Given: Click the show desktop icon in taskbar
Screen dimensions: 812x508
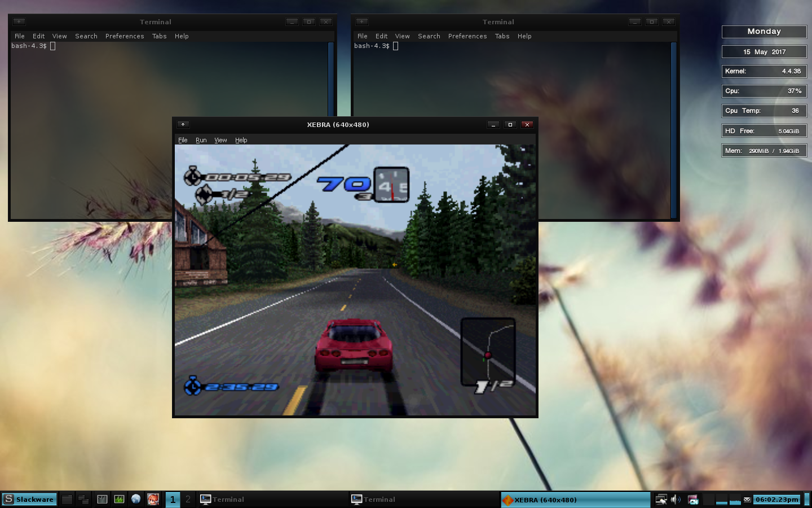Looking at the screenshot, I should point(67,500).
